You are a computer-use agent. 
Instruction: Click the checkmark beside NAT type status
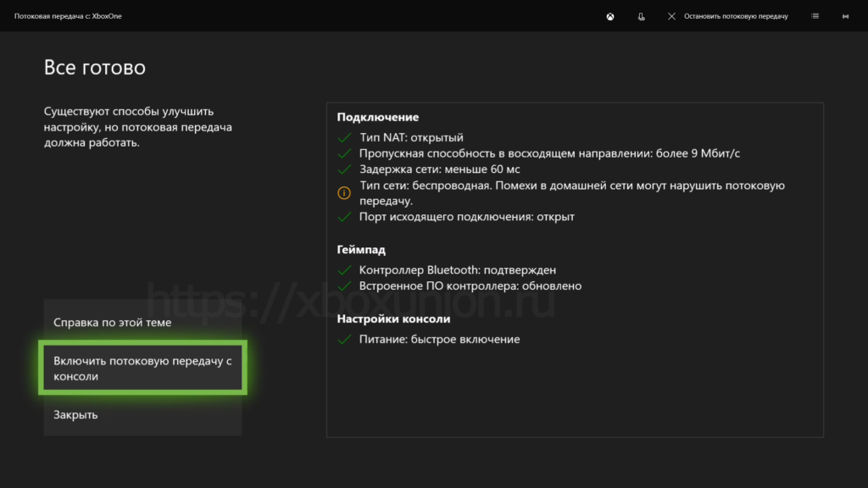point(344,137)
